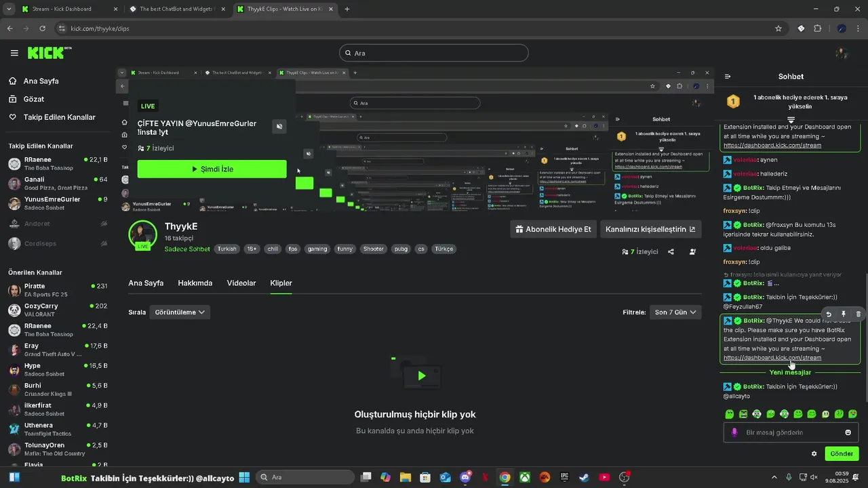Open Ana Sayfa in left sidebar
Screen dimensions: 868x488
click(41, 81)
